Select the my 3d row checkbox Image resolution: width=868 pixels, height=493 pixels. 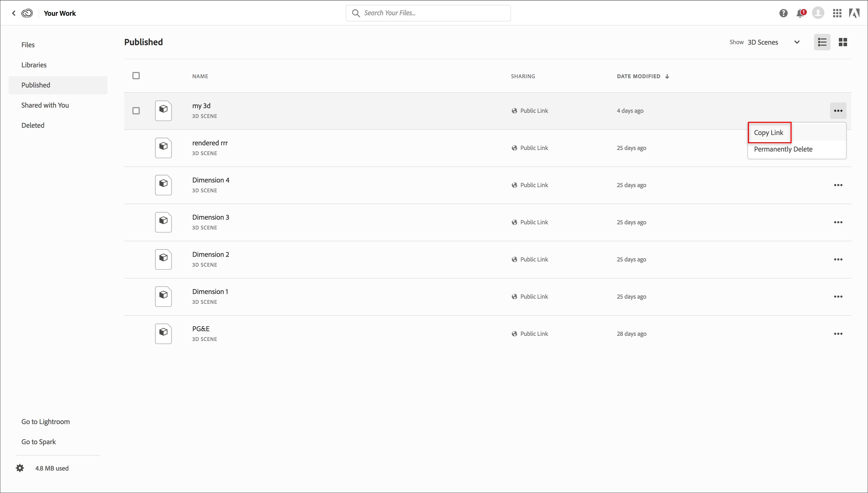click(x=136, y=111)
